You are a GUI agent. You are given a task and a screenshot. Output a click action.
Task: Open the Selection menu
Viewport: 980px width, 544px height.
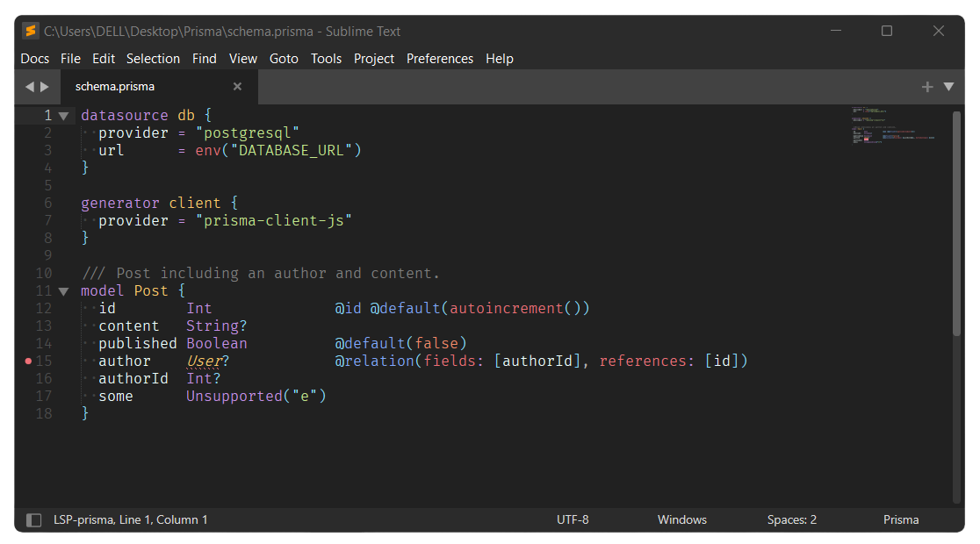pyautogui.click(x=153, y=59)
